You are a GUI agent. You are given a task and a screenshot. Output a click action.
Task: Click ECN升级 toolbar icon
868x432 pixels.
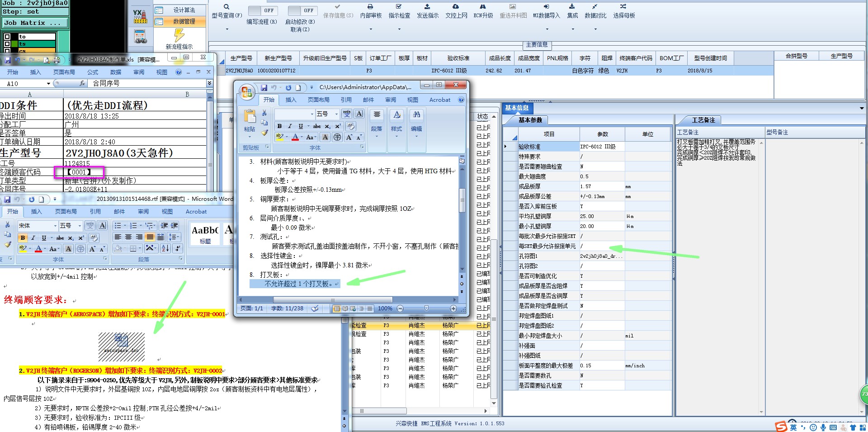point(483,7)
